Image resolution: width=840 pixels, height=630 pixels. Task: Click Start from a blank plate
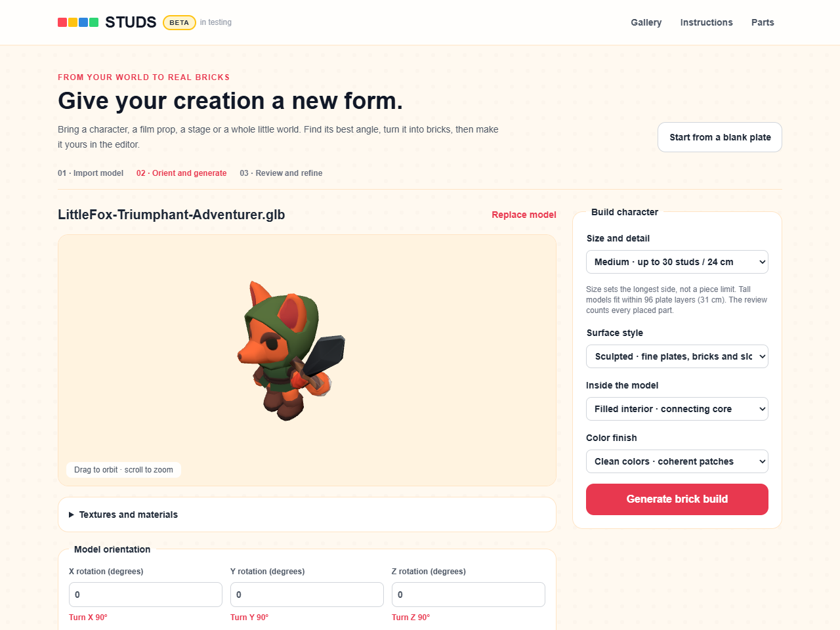coord(720,137)
